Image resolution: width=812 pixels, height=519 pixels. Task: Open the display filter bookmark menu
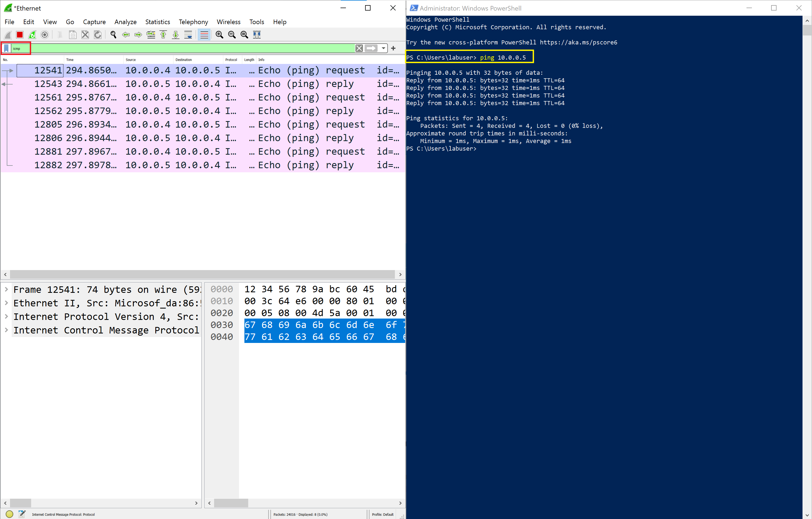[x=6, y=48]
